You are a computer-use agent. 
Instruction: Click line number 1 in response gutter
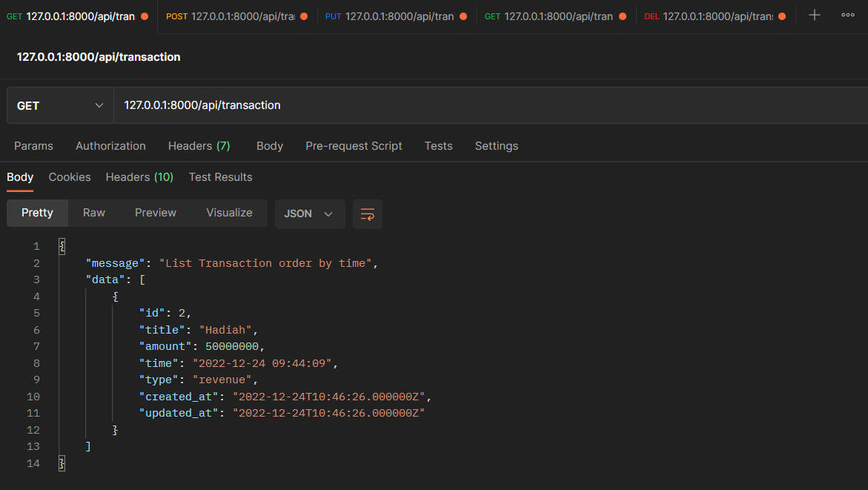tap(36, 246)
